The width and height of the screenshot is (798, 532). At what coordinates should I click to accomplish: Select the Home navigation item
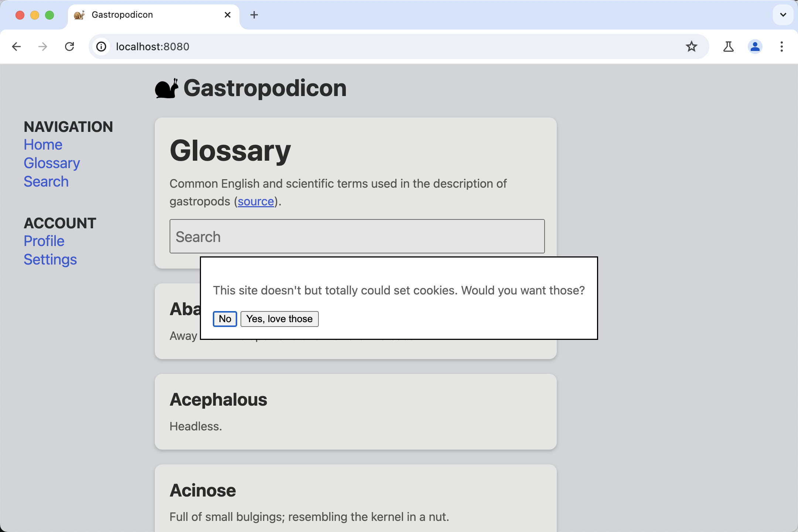(x=43, y=144)
